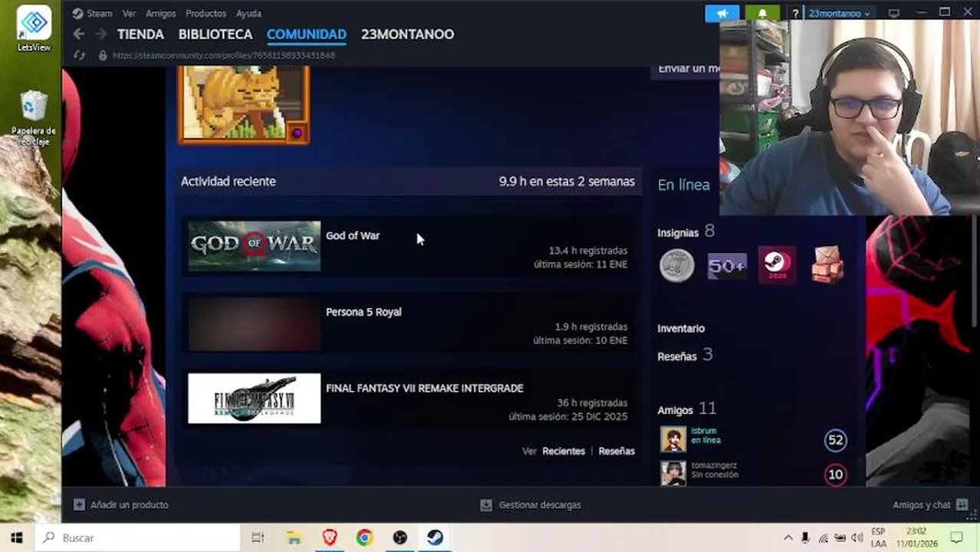Open Brave browser from the taskbar
The image size is (980, 552).
(x=330, y=537)
